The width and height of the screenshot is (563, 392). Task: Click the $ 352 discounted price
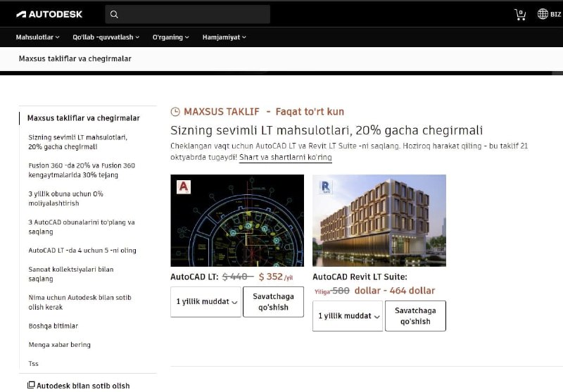point(271,277)
